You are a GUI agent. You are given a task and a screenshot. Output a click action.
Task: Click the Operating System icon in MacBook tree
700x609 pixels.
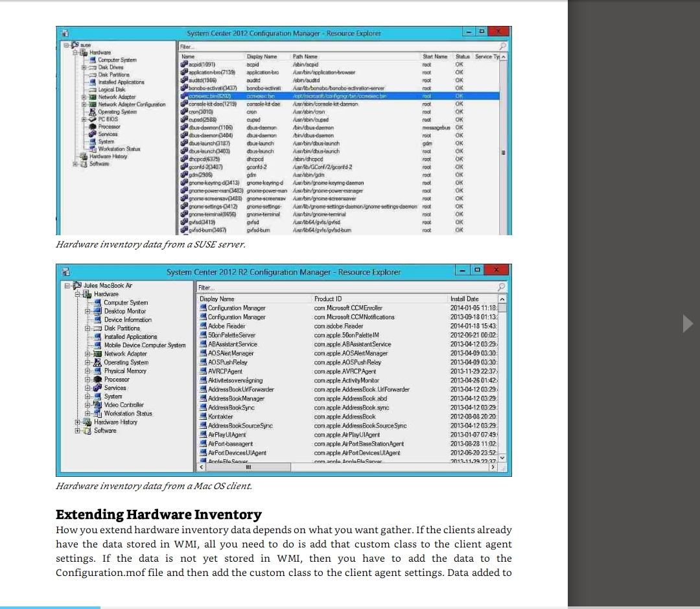pyautogui.click(x=97, y=363)
